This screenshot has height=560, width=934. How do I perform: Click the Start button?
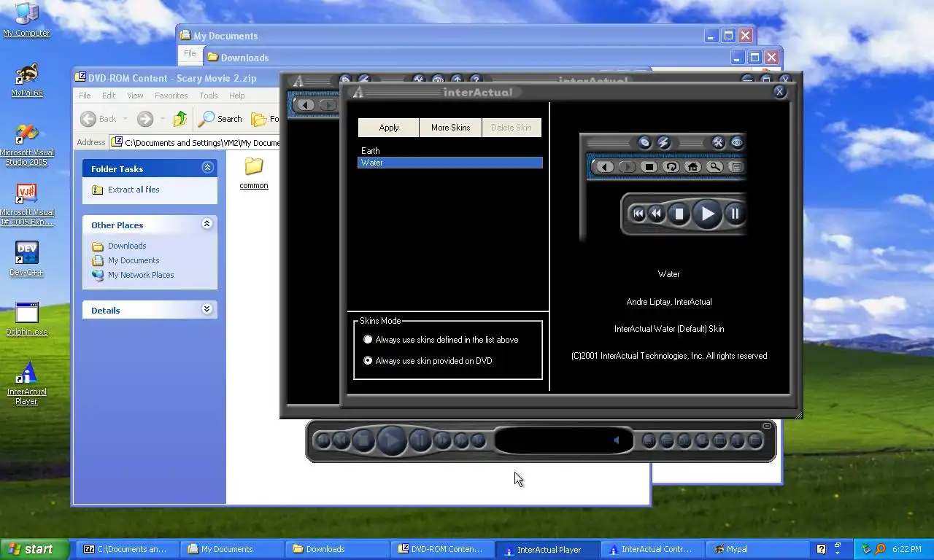[x=34, y=549]
